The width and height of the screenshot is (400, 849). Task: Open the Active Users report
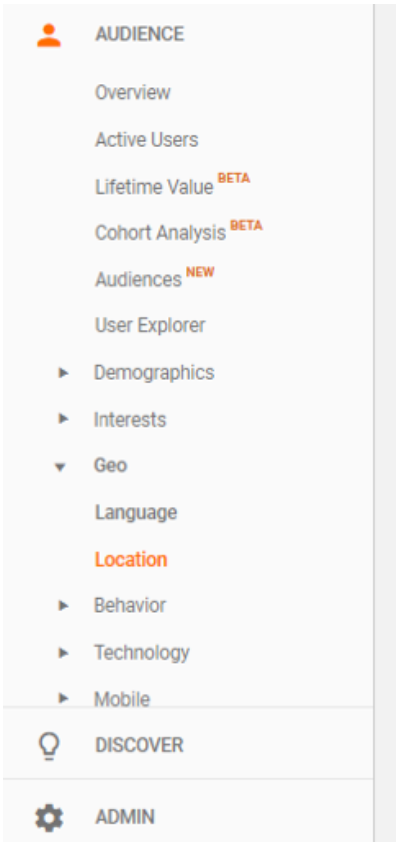pyautogui.click(x=147, y=140)
